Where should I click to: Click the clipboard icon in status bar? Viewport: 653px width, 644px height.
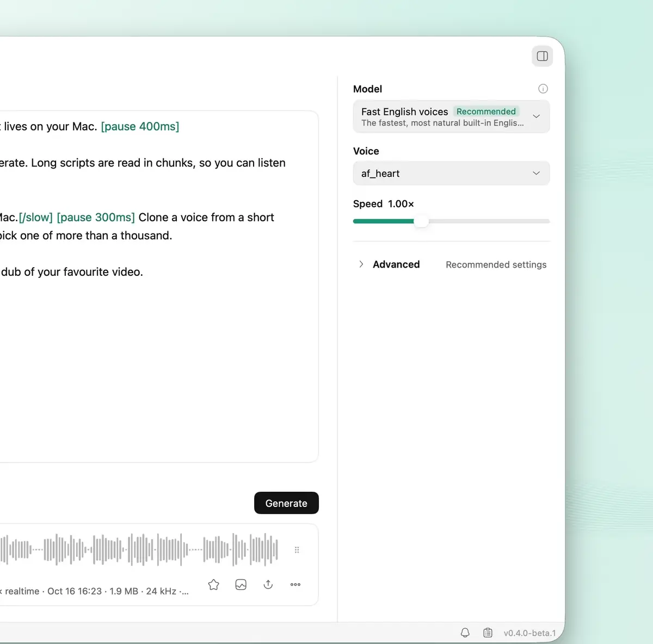488,633
